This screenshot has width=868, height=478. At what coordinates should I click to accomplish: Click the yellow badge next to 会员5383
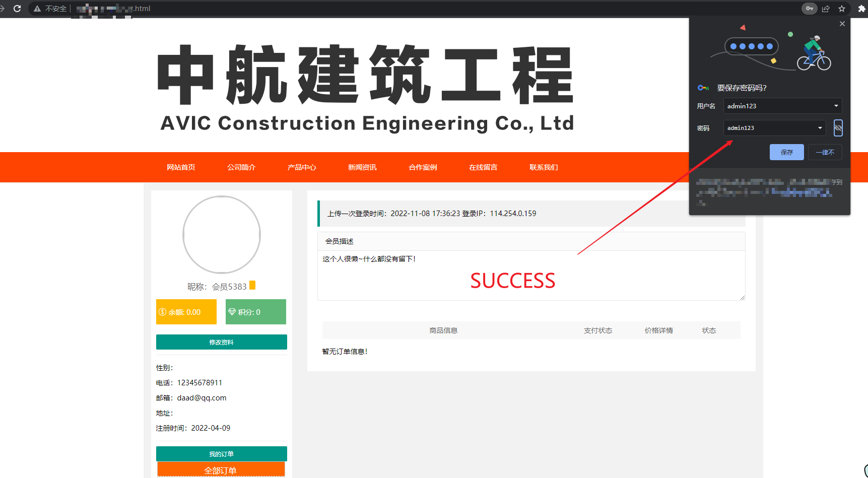coord(252,285)
